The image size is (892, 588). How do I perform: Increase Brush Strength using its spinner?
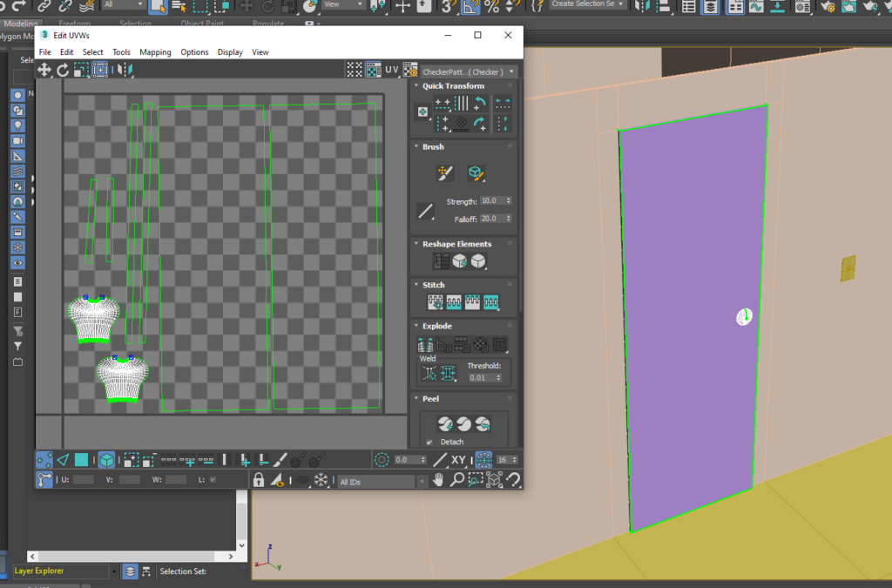[508, 198]
